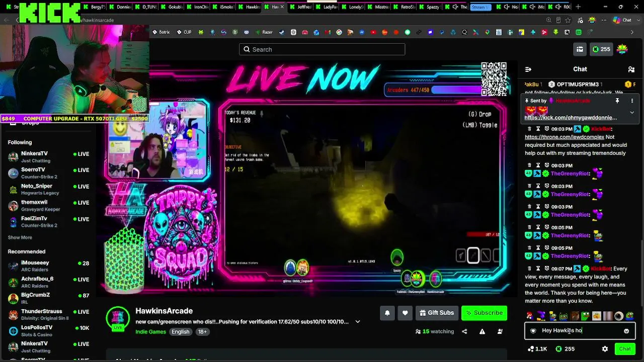Click the English language tag
The image size is (644, 362).
pos(181,332)
